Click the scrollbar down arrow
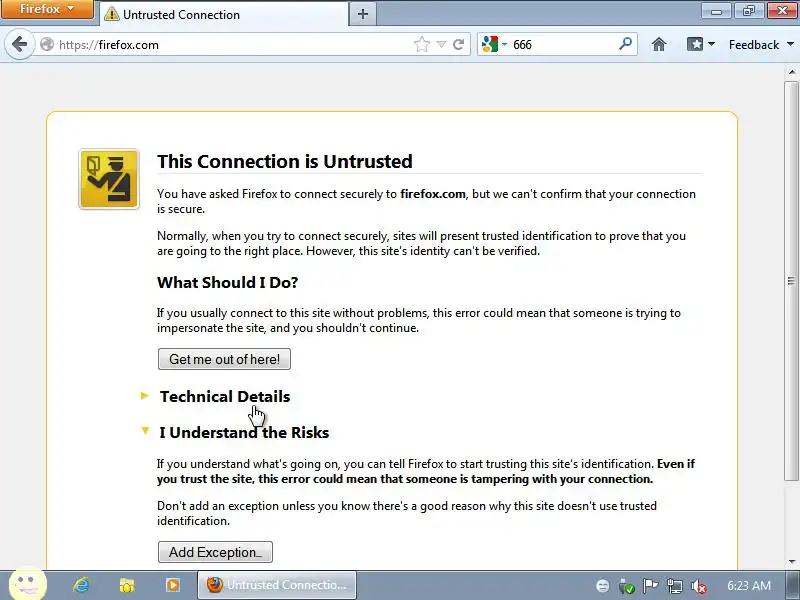 tap(791, 562)
